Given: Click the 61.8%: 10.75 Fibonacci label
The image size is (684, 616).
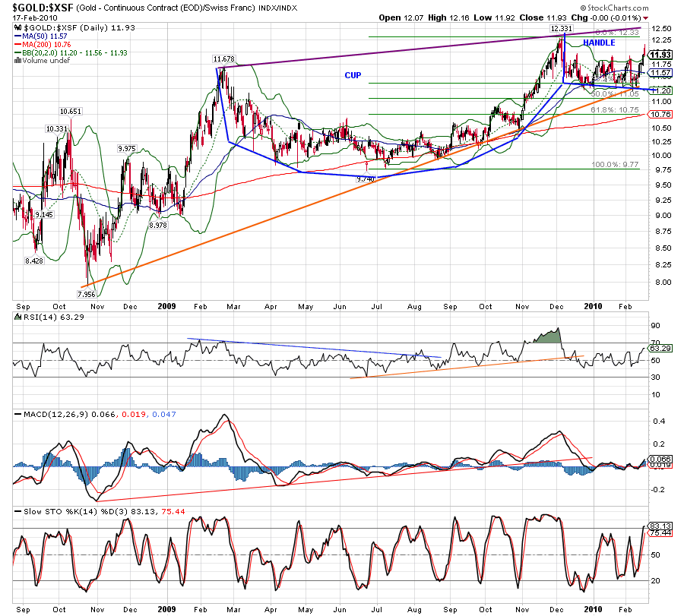Looking at the screenshot, I should (615, 110).
